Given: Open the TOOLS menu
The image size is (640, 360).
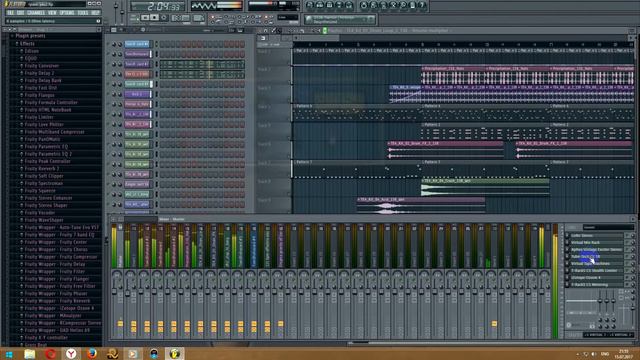Looking at the screenshot, I should tap(83, 13).
